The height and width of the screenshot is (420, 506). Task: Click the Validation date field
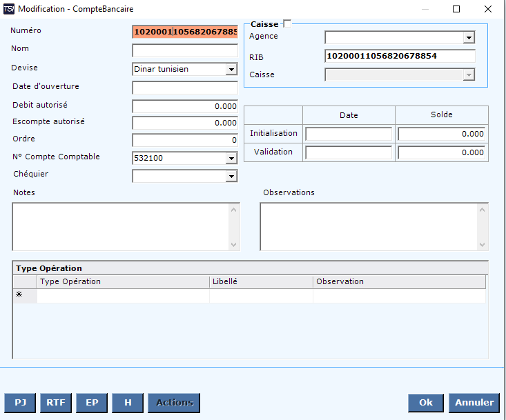tap(349, 152)
